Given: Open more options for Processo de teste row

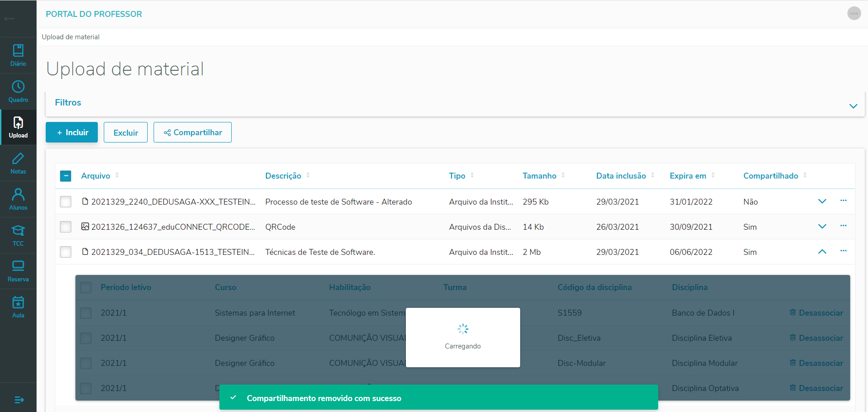Looking at the screenshot, I should pos(843,201).
